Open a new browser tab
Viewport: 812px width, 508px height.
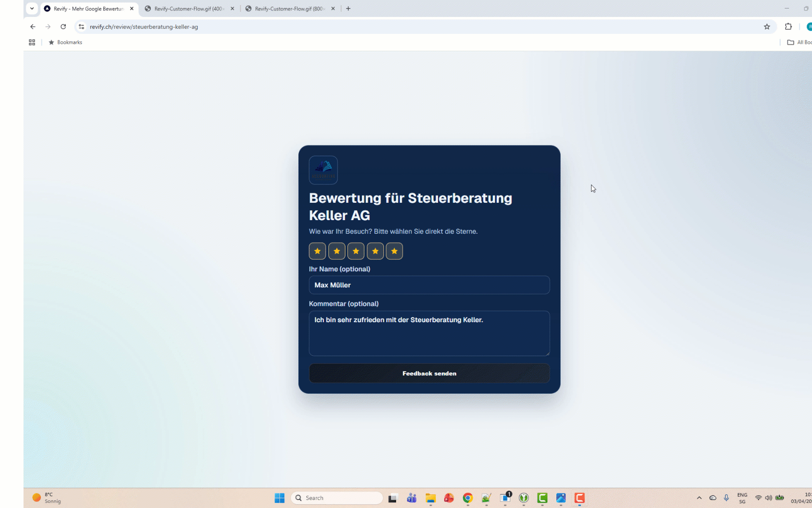coord(348,8)
